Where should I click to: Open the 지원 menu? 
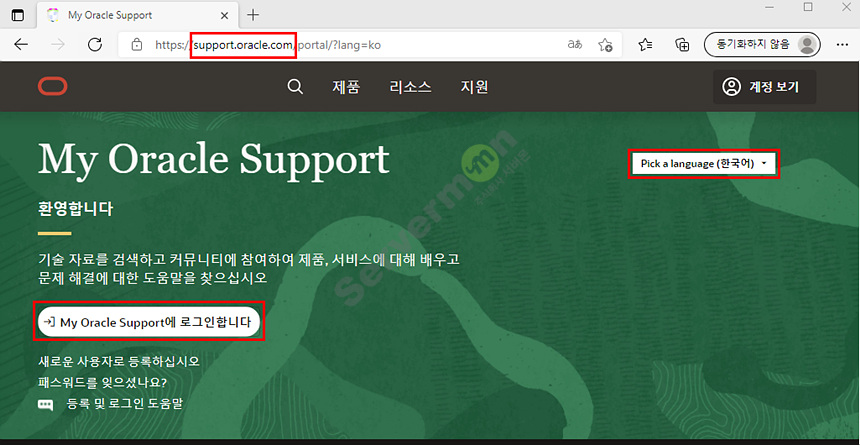pyautogui.click(x=474, y=87)
